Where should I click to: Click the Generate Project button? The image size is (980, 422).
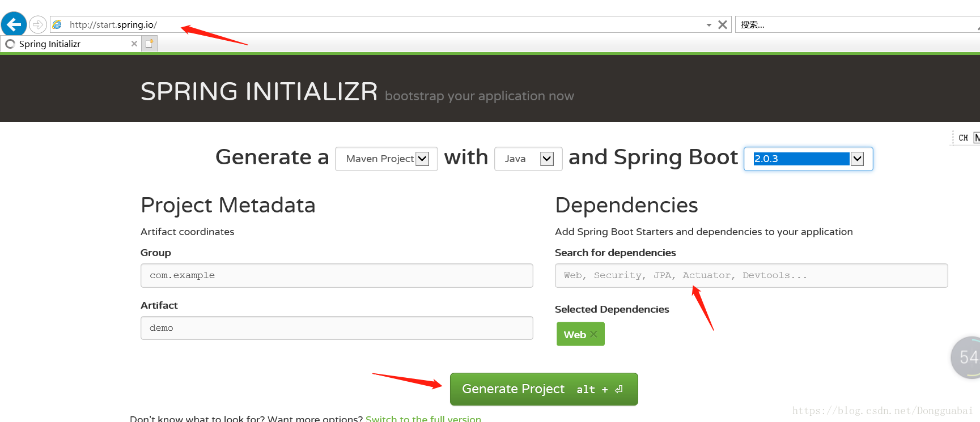click(x=544, y=389)
